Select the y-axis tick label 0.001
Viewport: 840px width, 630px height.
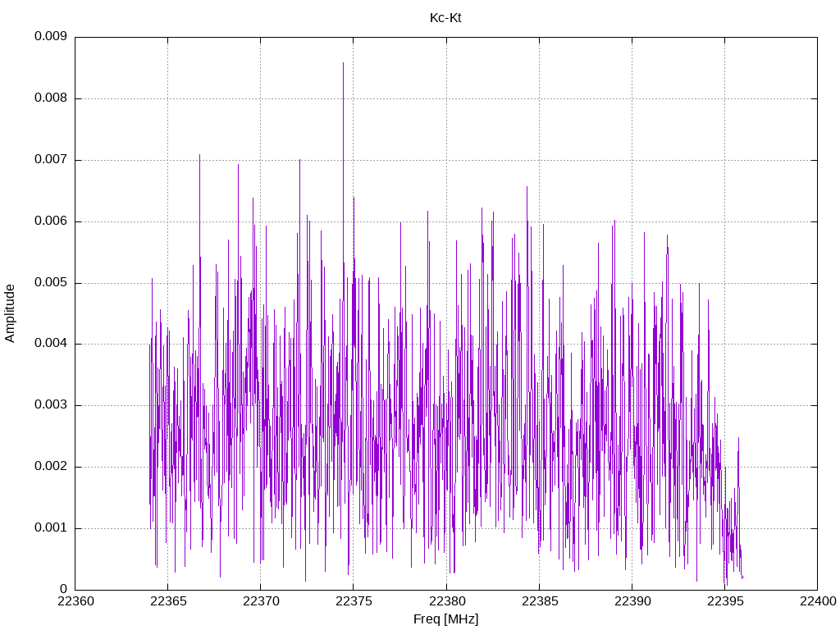pyautogui.click(x=51, y=527)
